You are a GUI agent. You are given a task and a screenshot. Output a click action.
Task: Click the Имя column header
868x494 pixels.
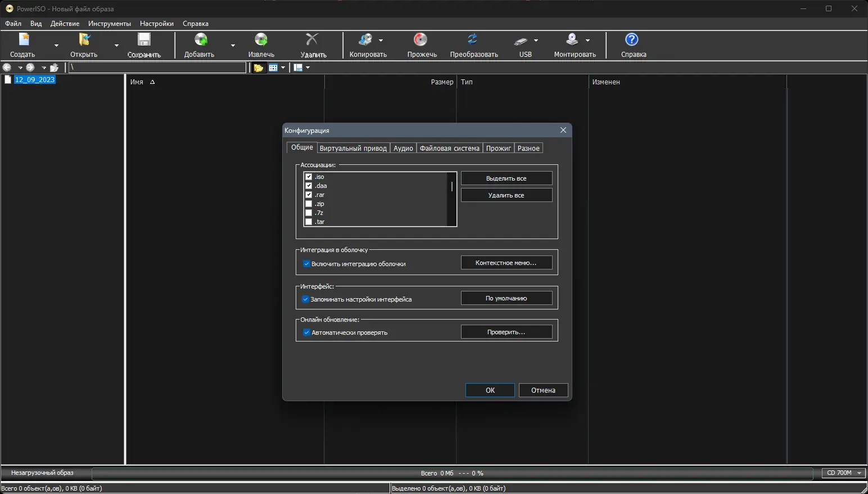(225, 82)
